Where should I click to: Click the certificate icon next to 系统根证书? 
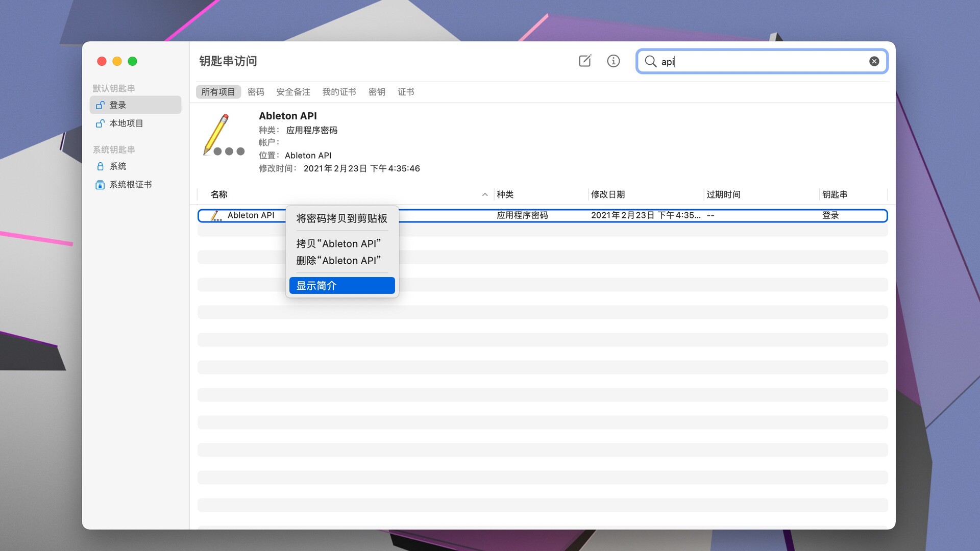100,184
